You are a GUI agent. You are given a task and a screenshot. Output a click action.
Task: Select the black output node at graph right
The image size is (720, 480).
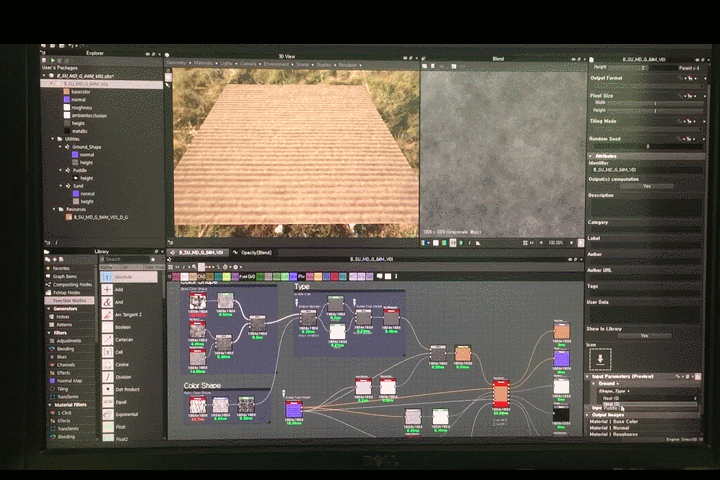(x=561, y=415)
